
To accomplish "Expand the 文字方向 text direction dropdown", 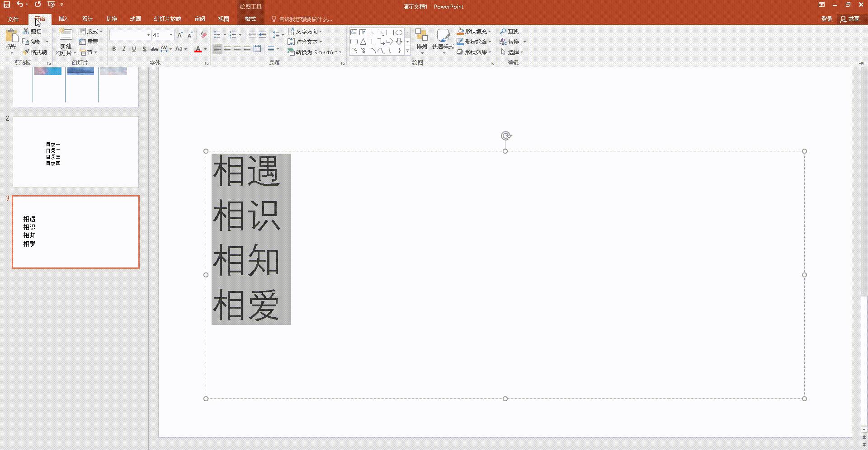I will (321, 31).
